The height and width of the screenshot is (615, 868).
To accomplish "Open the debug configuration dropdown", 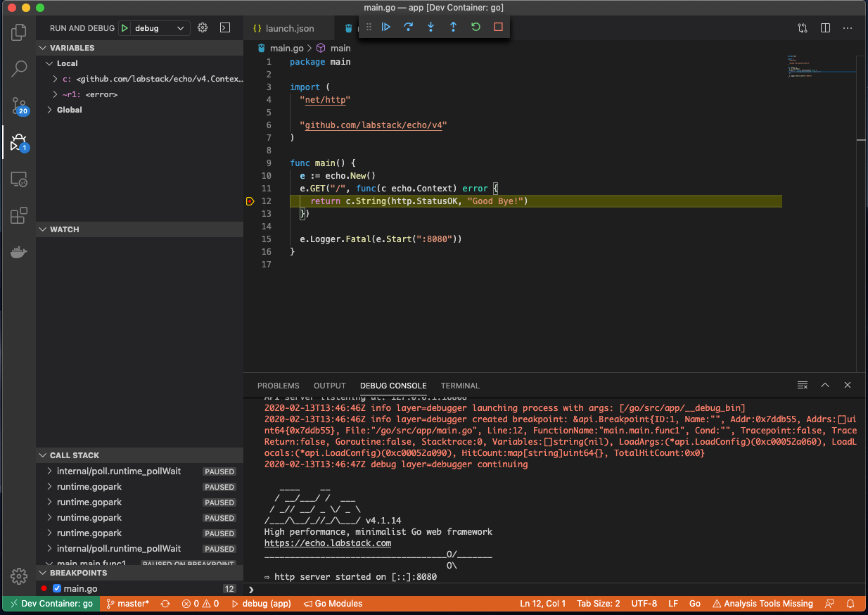I will coord(161,28).
